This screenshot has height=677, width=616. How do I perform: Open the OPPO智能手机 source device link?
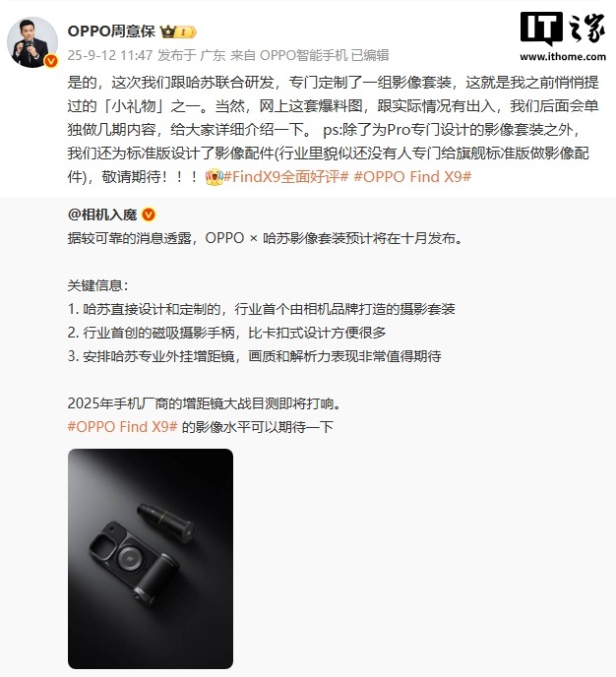coord(303,55)
